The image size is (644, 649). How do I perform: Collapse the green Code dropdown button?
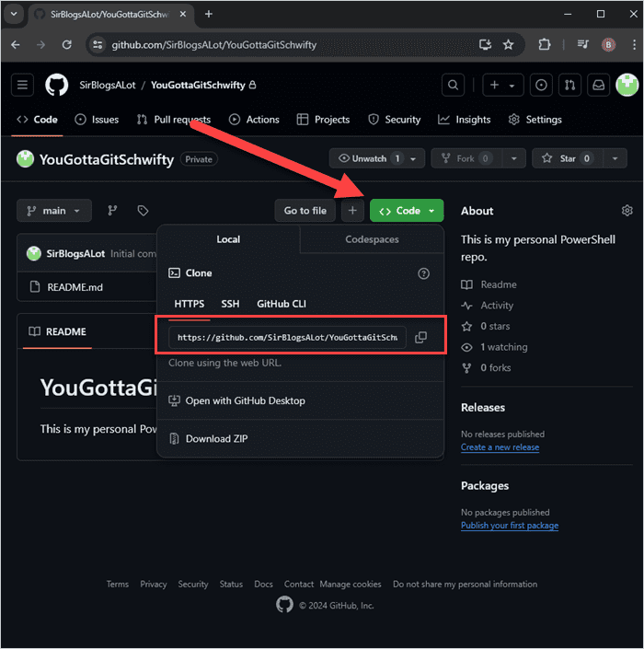click(407, 211)
